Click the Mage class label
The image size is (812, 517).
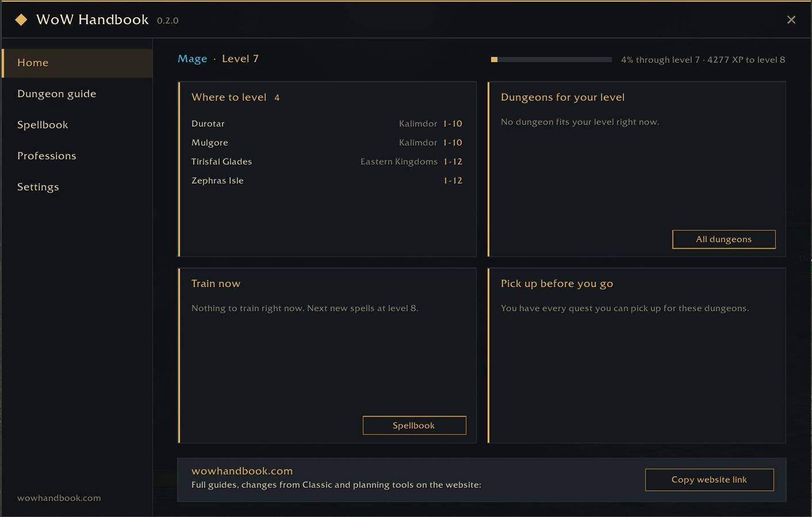192,59
